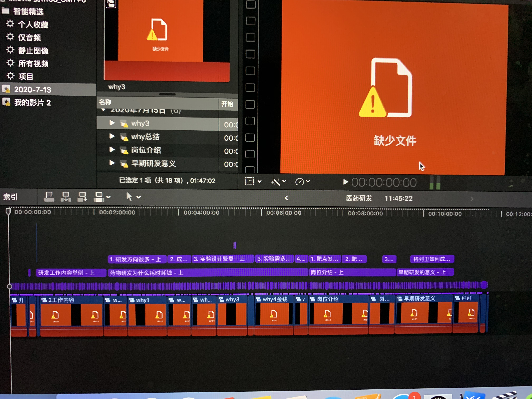Click the 名称 column header

(105, 102)
